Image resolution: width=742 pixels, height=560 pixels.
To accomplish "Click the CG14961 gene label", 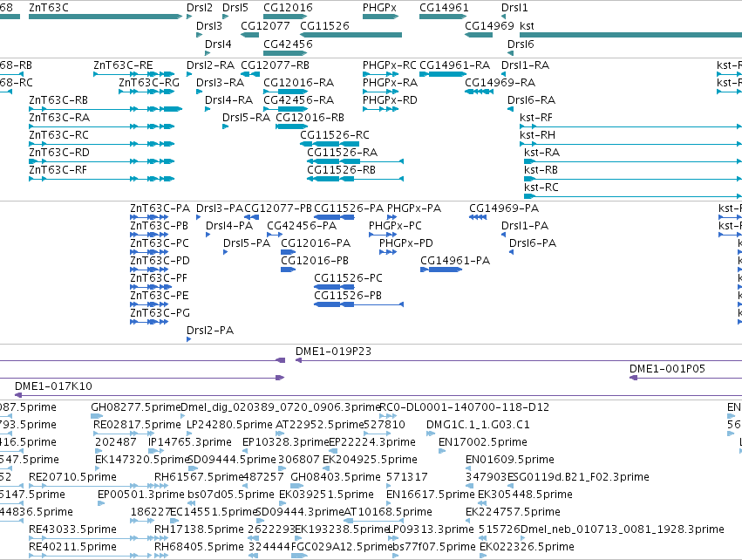I will 444,8.
